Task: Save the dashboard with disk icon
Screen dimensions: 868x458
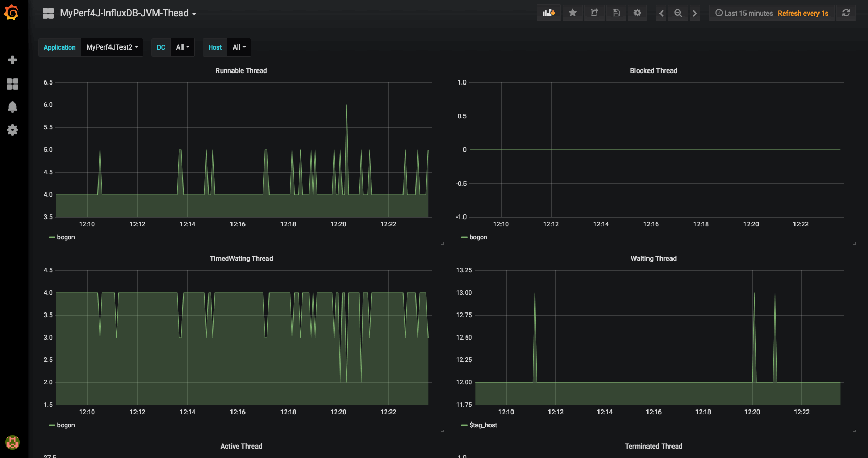Action: click(616, 13)
